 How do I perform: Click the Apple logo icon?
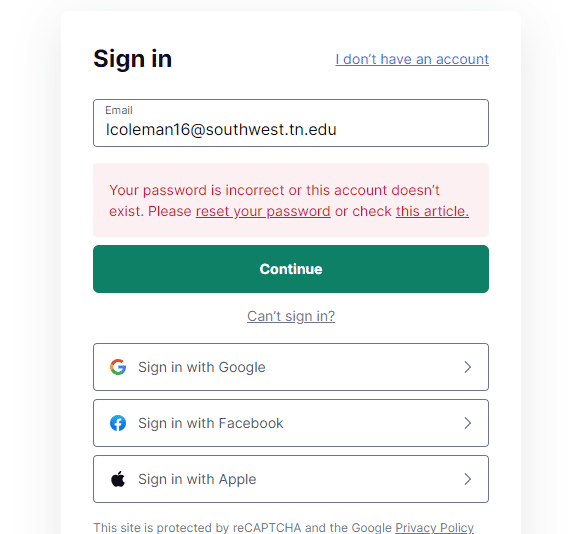(118, 478)
